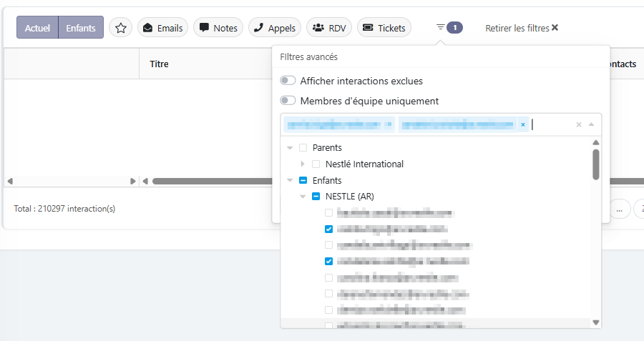Expand the Nestlé International tree node
This screenshot has height=341, width=644.
point(303,164)
